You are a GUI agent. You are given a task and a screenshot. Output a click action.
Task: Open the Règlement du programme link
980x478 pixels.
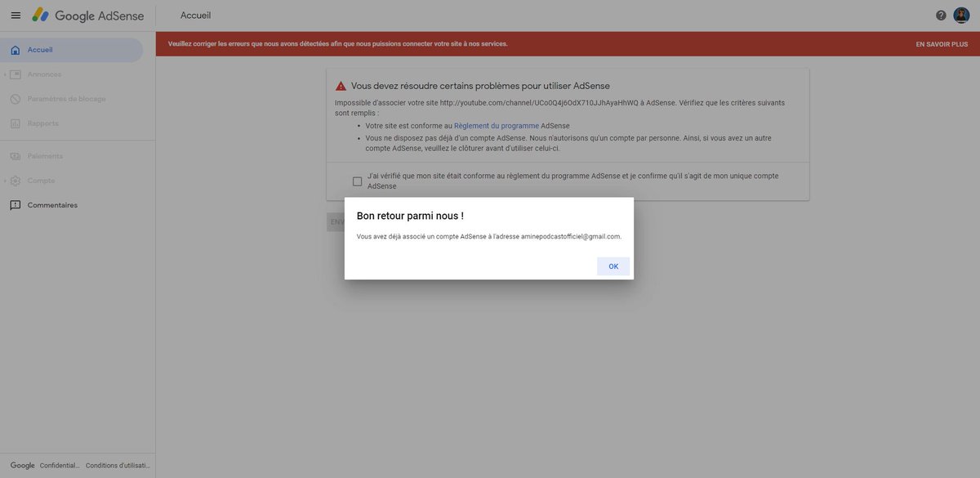click(497, 126)
